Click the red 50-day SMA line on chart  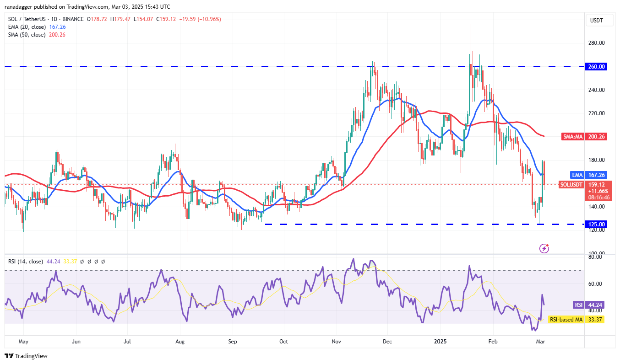[x=430, y=111]
